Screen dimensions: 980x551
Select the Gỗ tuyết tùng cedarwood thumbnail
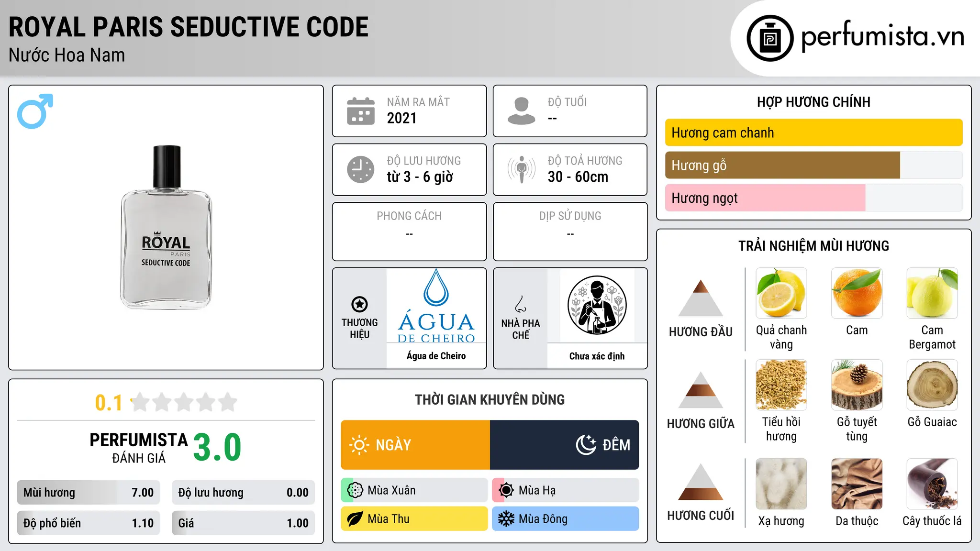(857, 385)
